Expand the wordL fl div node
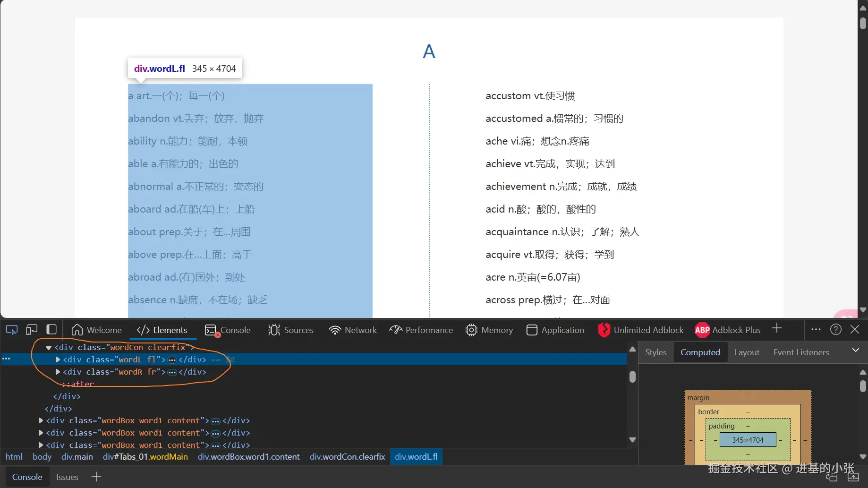 (58, 360)
